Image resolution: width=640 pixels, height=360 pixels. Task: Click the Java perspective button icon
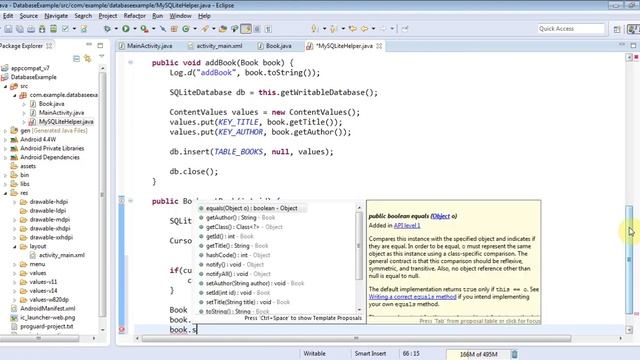[x=634, y=29]
